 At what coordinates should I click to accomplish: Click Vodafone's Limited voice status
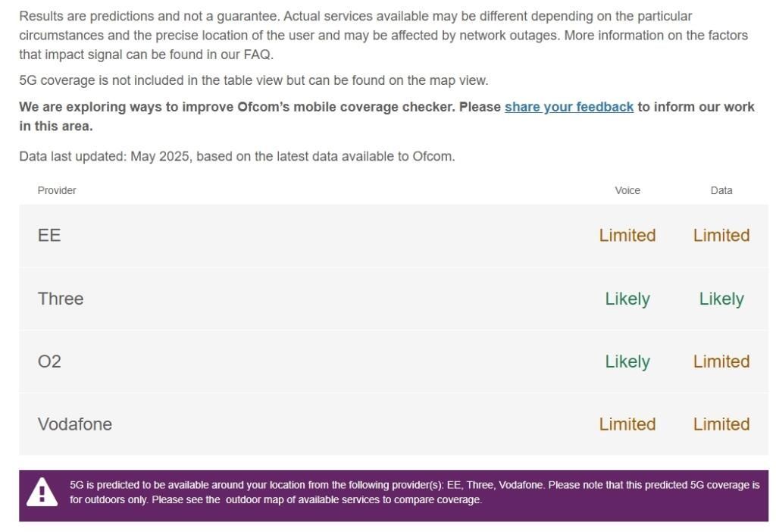(x=627, y=424)
